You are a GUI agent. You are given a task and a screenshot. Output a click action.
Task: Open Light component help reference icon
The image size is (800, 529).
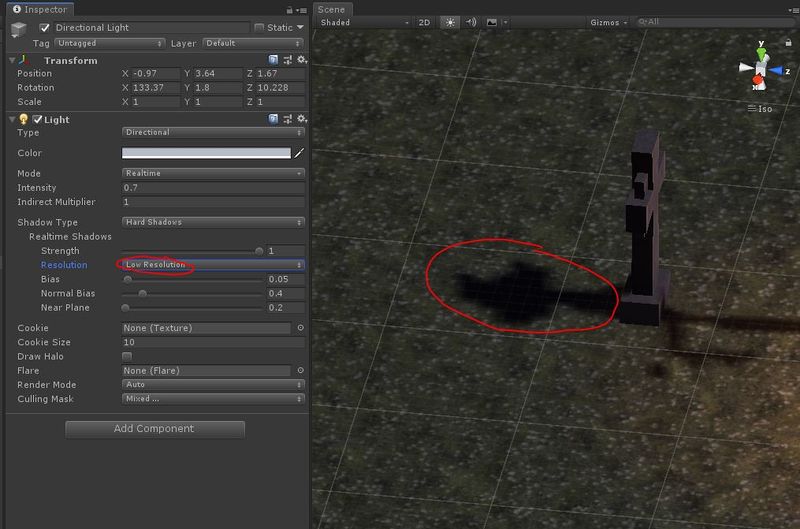point(273,119)
